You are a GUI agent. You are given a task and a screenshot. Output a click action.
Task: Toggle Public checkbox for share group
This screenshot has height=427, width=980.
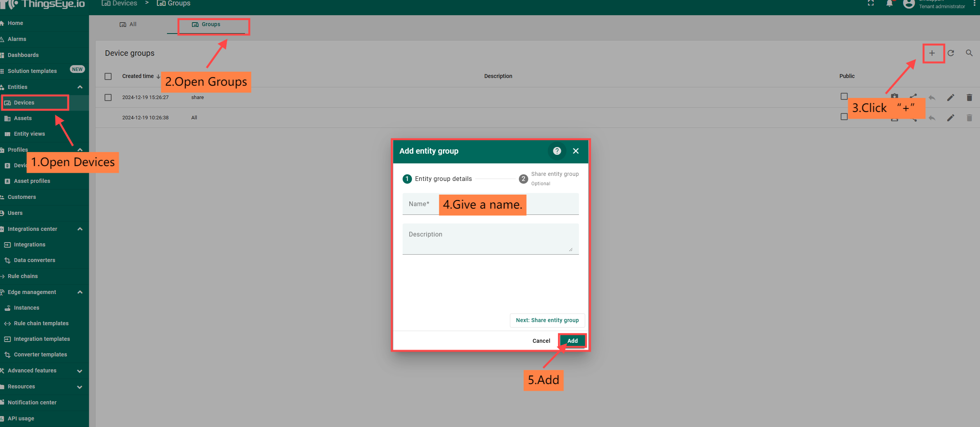(x=844, y=96)
